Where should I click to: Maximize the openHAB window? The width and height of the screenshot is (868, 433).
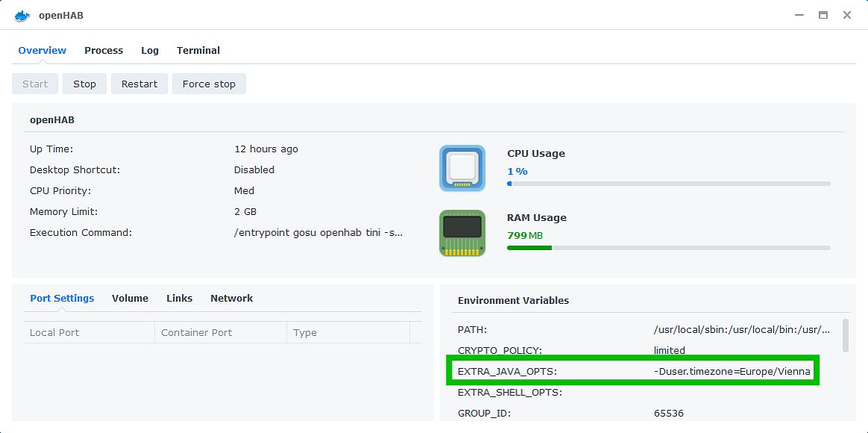(823, 16)
